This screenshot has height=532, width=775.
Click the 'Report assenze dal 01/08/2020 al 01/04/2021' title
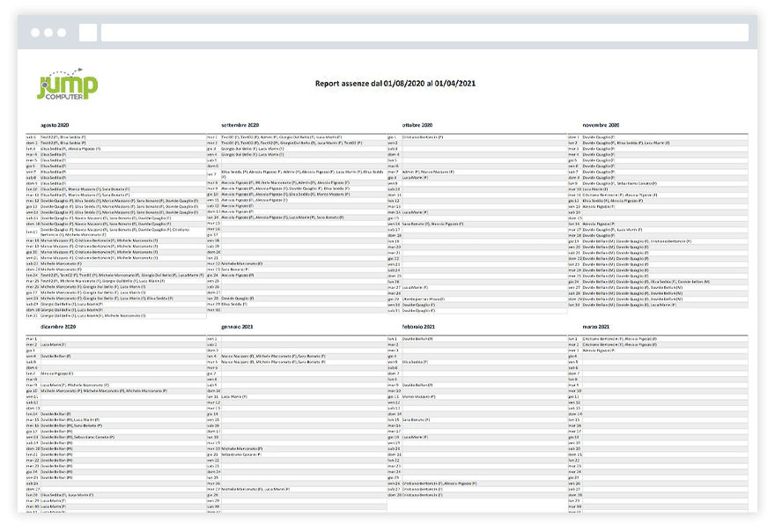click(x=395, y=84)
